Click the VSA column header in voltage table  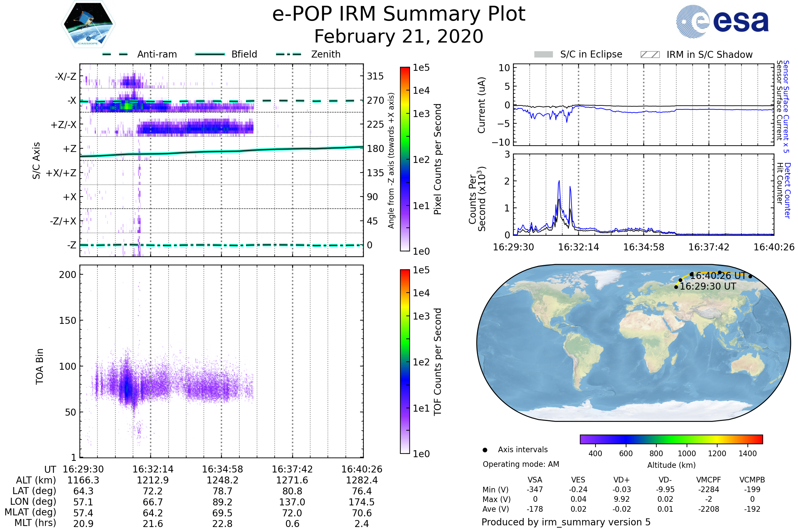(x=535, y=480)
